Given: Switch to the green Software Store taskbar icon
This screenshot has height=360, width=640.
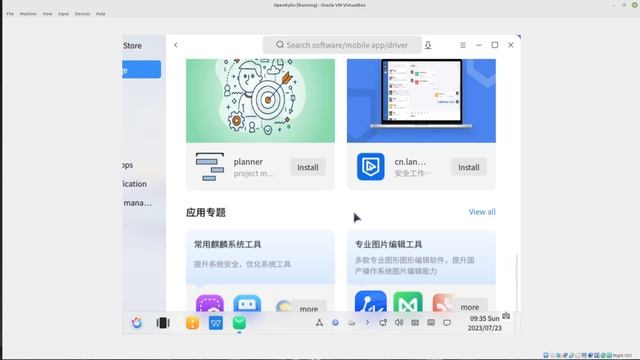Looking at the screenshot, I should click(x=239, y=323).
